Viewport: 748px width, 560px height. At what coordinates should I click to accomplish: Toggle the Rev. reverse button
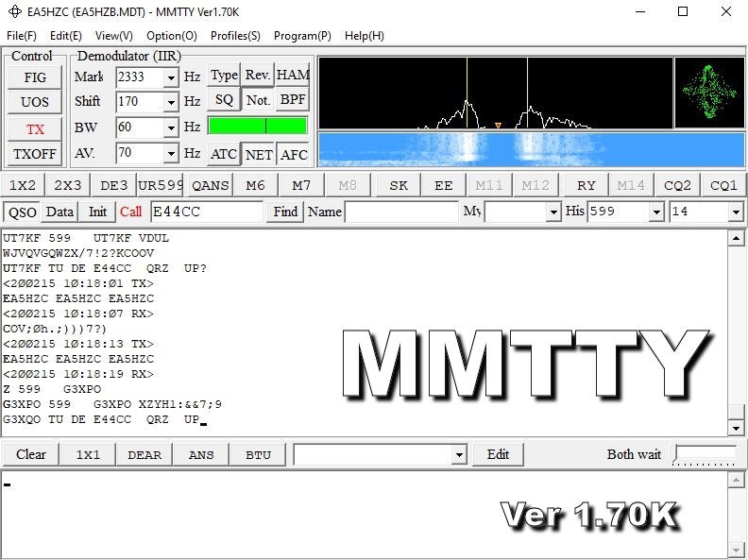click(x=258, y=75)
